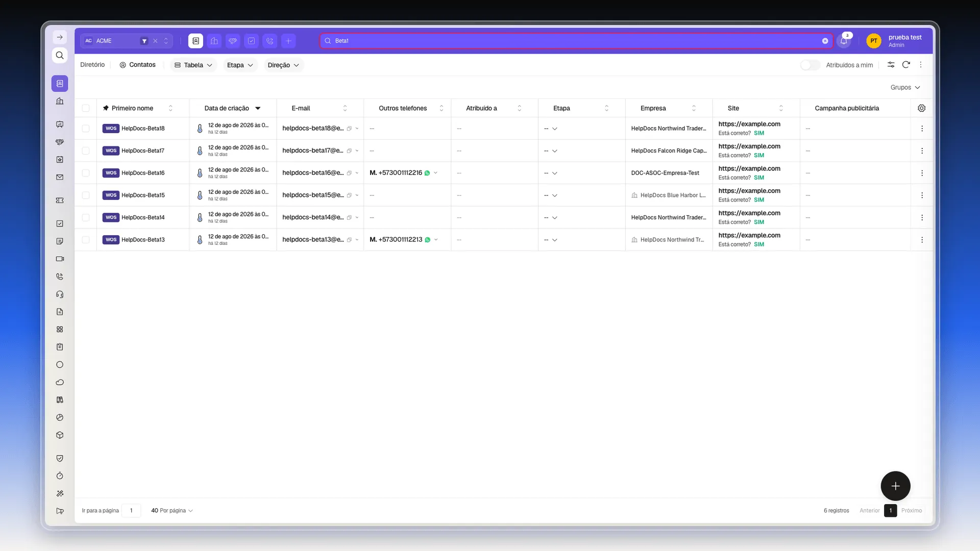Select the HelpDocs-Beta13 row checkbox

tap(86, 240)
